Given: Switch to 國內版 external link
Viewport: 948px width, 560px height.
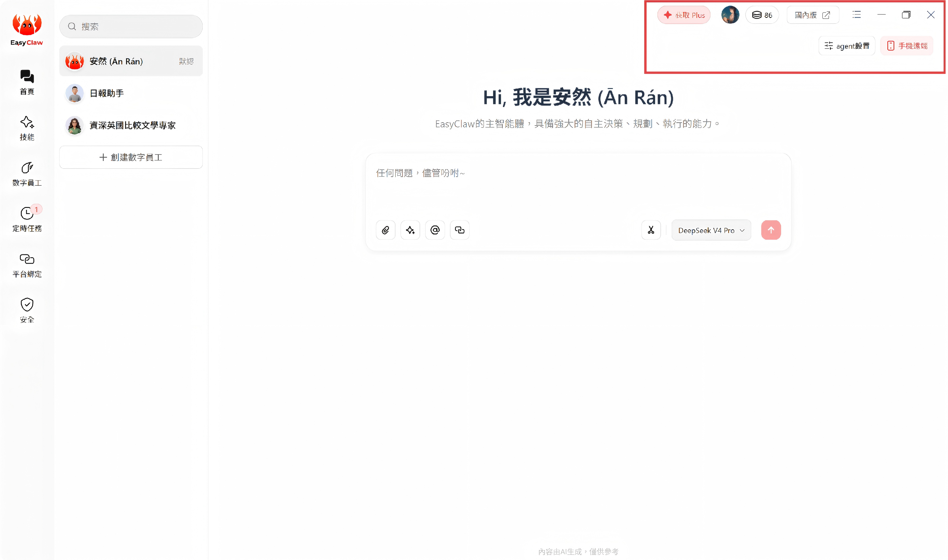Looking at the screenshot, I should 813,15.
